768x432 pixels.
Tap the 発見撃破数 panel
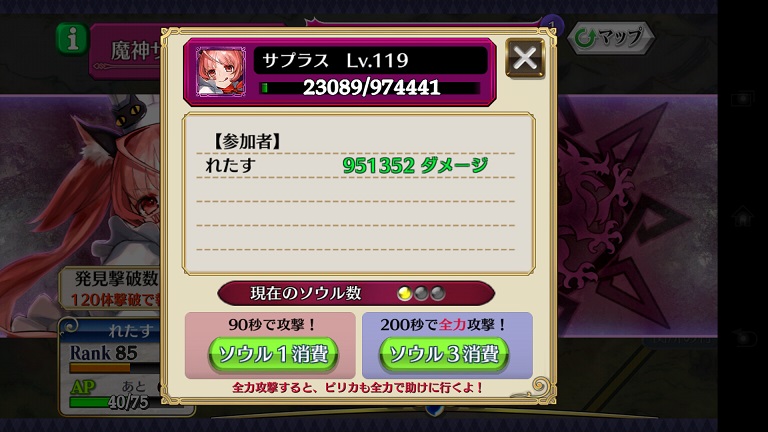(111, 288)
